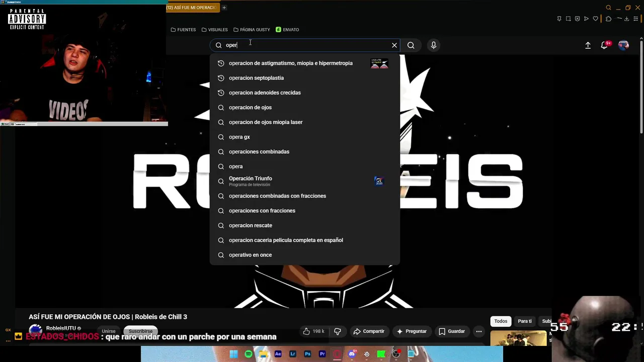Choose operaciones combinadas con fracciones
644x362 pixels.
pos(304,196)
